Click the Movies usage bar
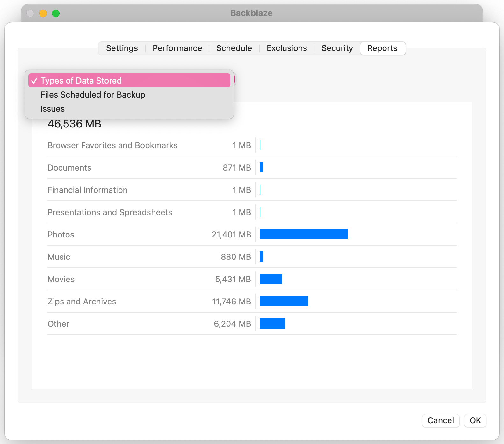504x444 pixels. (271, 279)
